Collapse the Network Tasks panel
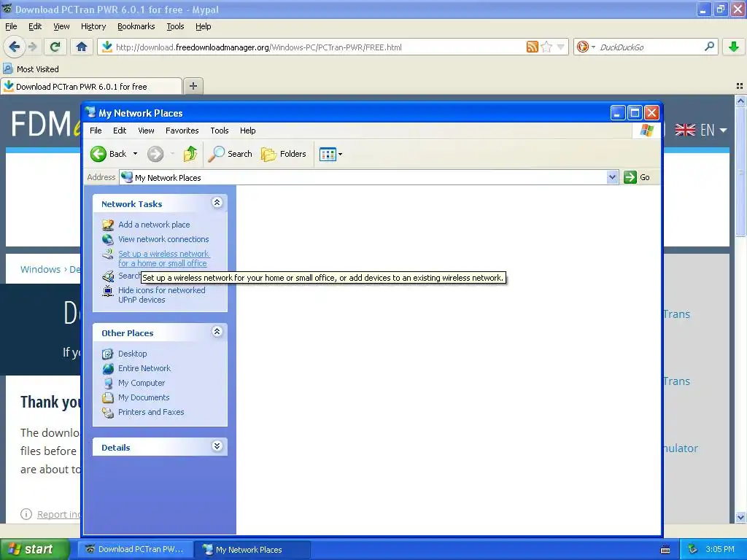747x560 pixels. [x=217, y=203]
